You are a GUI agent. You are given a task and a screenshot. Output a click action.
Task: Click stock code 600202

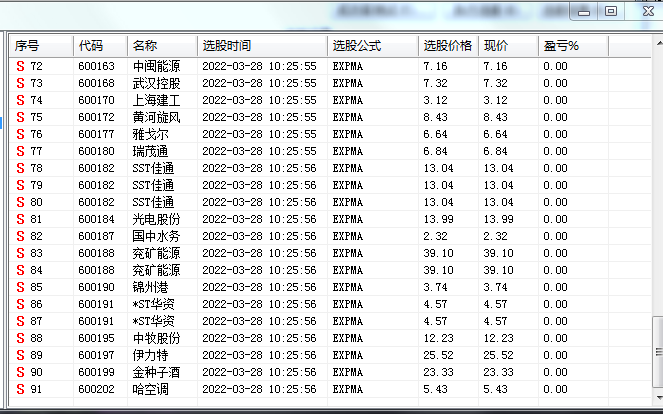tap(96, 389)
